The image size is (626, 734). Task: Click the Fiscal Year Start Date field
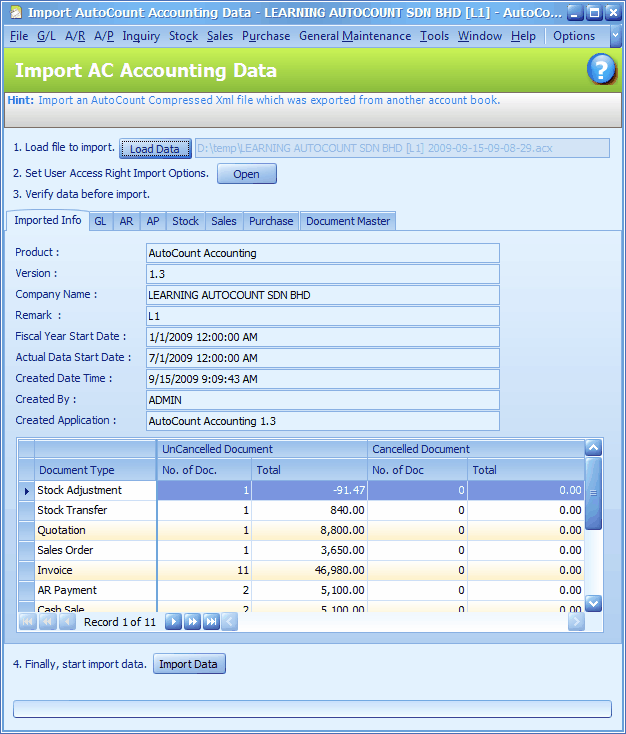click(323, 337)
